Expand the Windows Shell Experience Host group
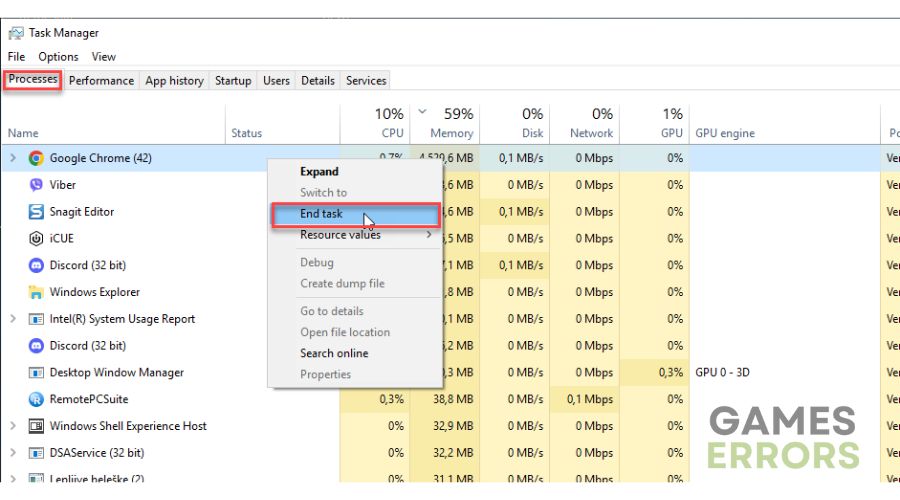900x500 pixels. 13,426
